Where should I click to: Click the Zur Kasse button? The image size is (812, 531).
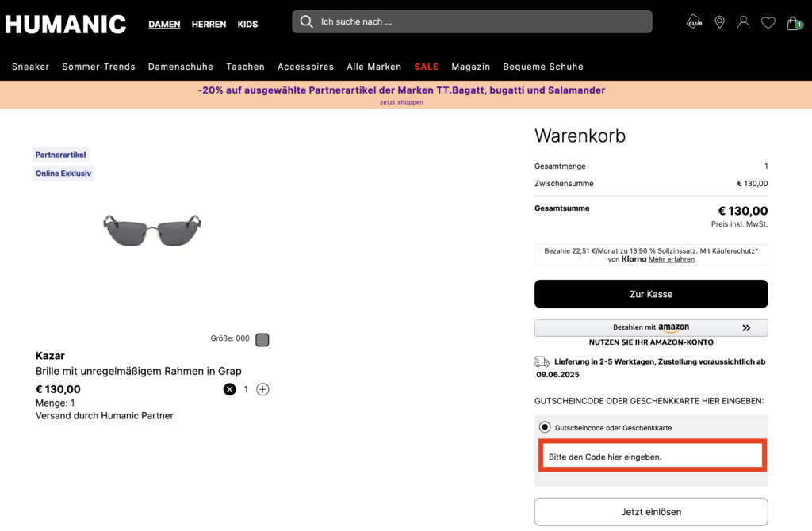click(x=651, y=294)
